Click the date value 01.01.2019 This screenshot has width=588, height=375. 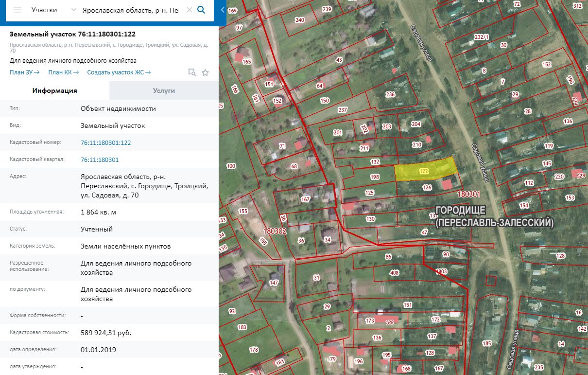98,350
